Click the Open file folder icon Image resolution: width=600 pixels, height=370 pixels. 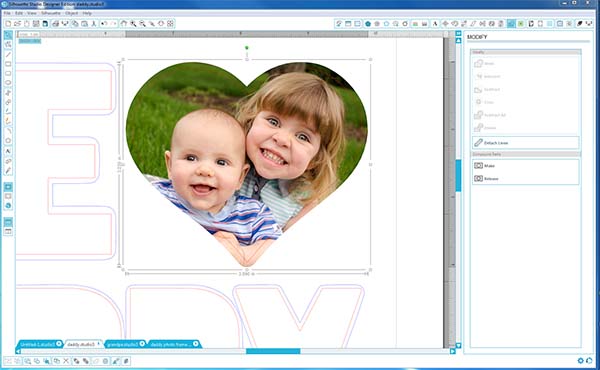(17, 24)
